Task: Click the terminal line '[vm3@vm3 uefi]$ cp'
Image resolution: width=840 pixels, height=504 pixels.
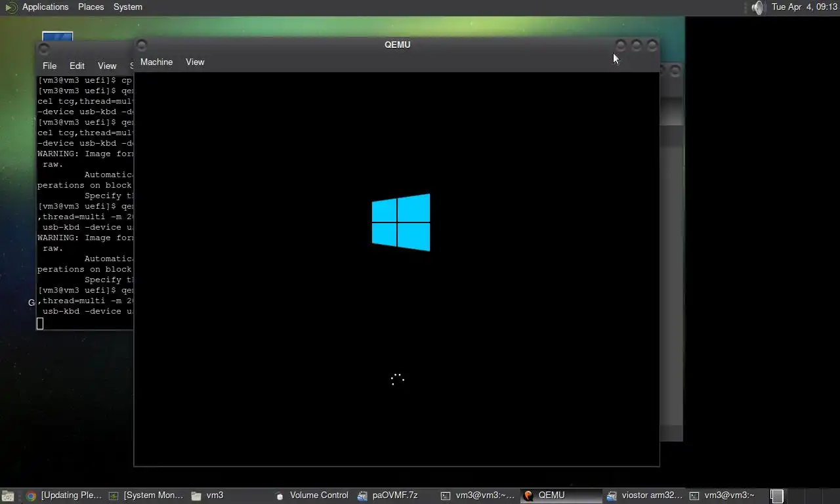Action: (x=85, y=80)
